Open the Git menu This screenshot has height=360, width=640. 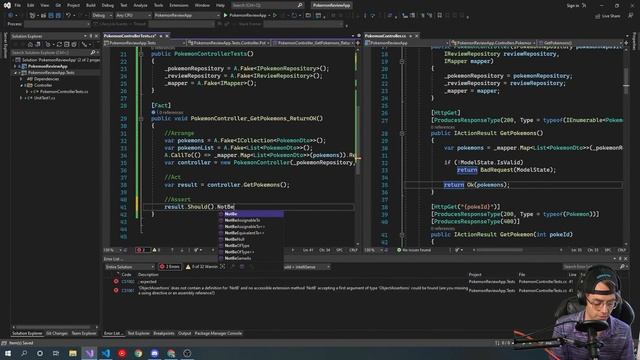(58, 5)
